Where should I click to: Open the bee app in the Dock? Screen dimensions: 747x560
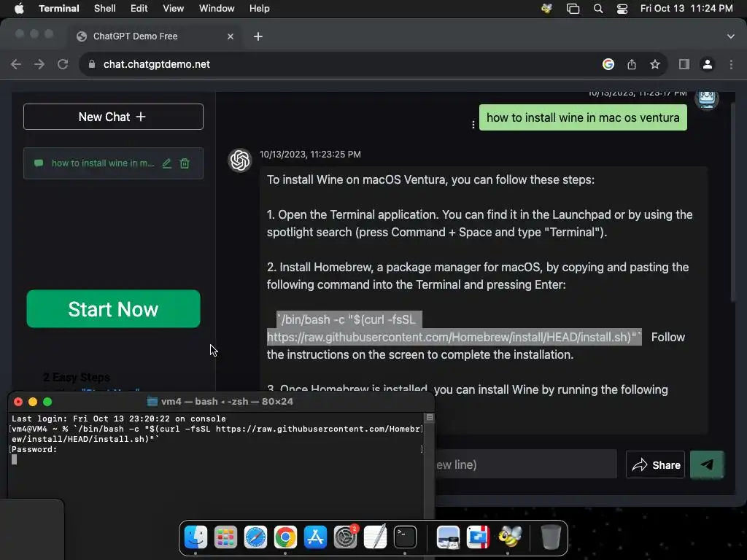coord(508,537)
